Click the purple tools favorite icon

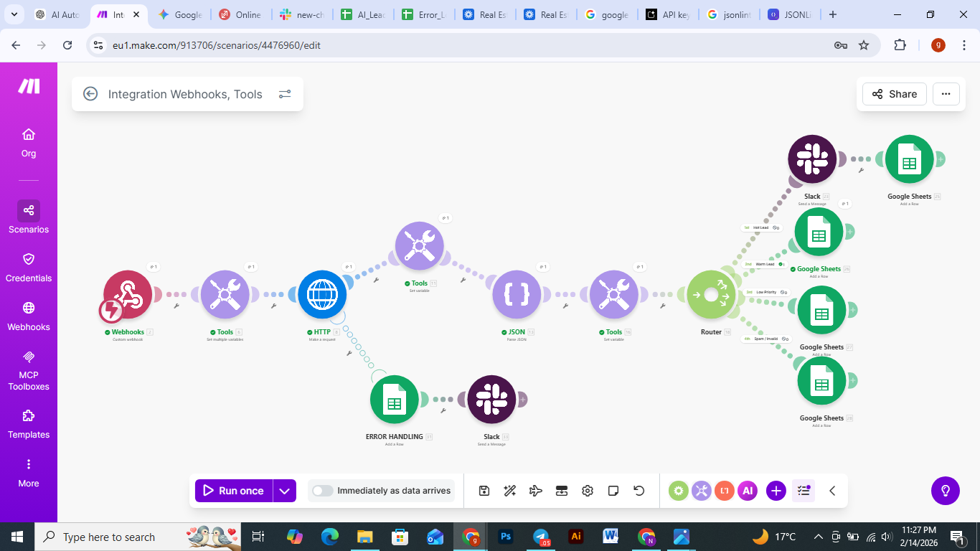[702, 491]
